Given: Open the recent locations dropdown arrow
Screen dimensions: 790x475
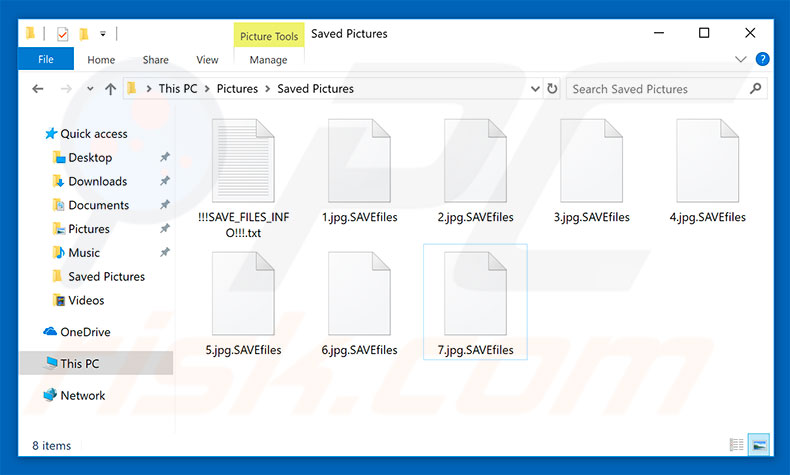Looking at the screenshot, I should point(87,89).
